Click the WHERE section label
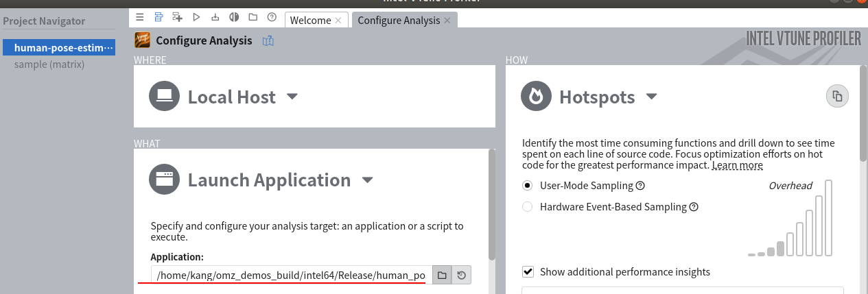Screen dimensions: 868x294 (x=150, y=60)
